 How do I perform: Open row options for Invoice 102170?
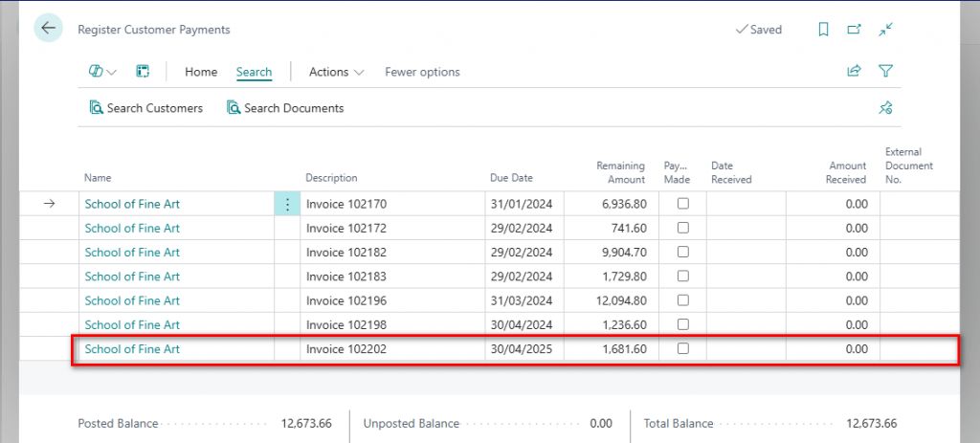pos(287,204)
